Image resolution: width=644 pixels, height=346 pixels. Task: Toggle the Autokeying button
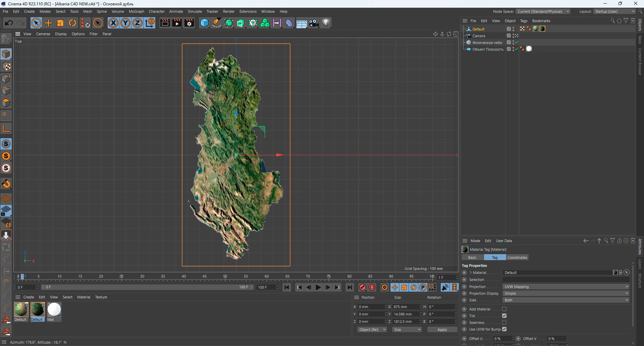pyautogui.click(x=372, y=287)
